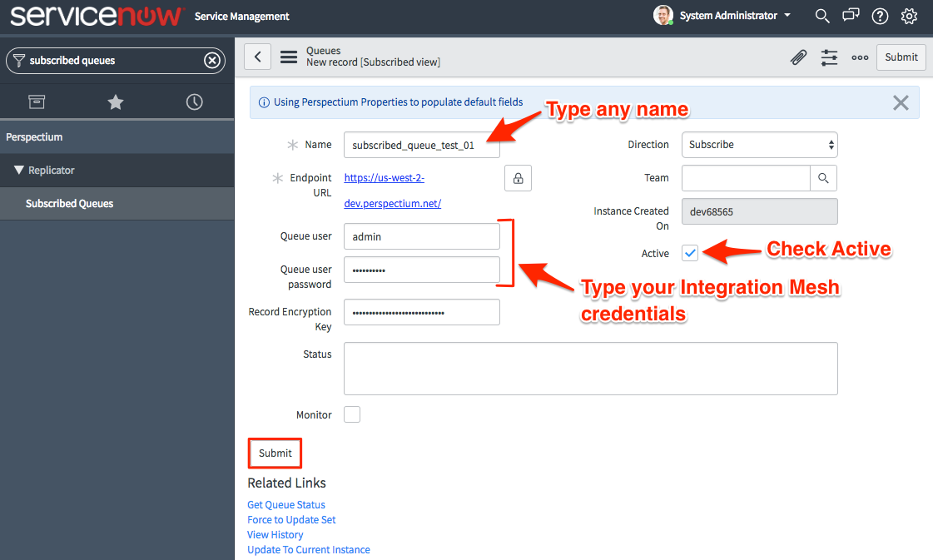Viewport: 933px width, 560px height.
Task: Open system settings gear icon
Action: (x=909, y=16)
